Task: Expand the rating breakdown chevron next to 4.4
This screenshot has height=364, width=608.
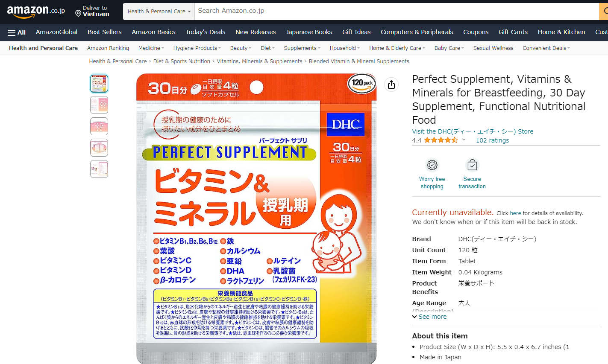Action: coord(464,140)
